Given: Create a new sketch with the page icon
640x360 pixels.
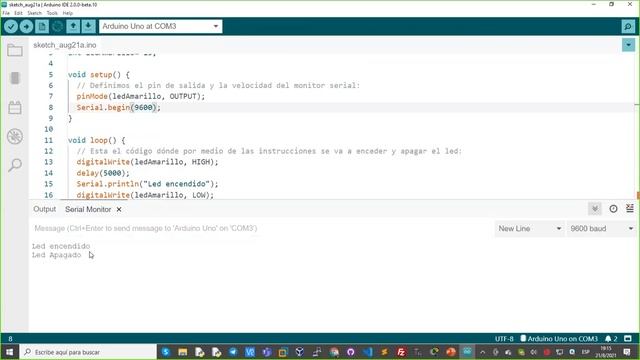Looking at the screenshot, I should (x=42, y=27).
